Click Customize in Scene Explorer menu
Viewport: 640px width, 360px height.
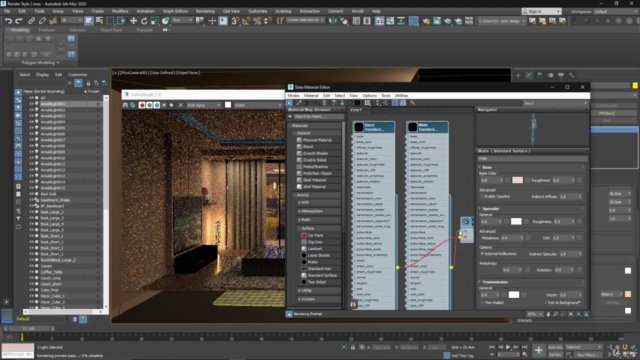point(78,75)
